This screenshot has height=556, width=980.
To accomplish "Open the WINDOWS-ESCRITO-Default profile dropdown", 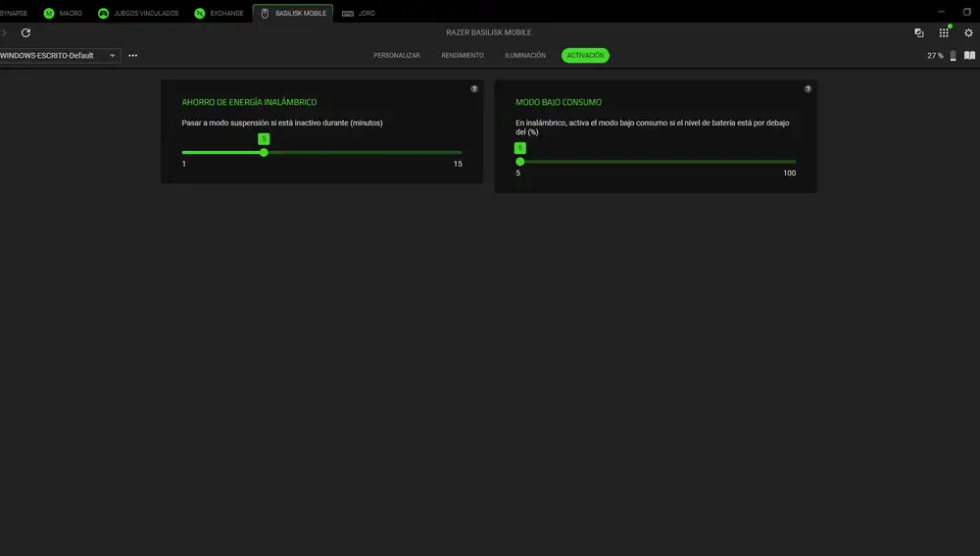I will [60, 56].
